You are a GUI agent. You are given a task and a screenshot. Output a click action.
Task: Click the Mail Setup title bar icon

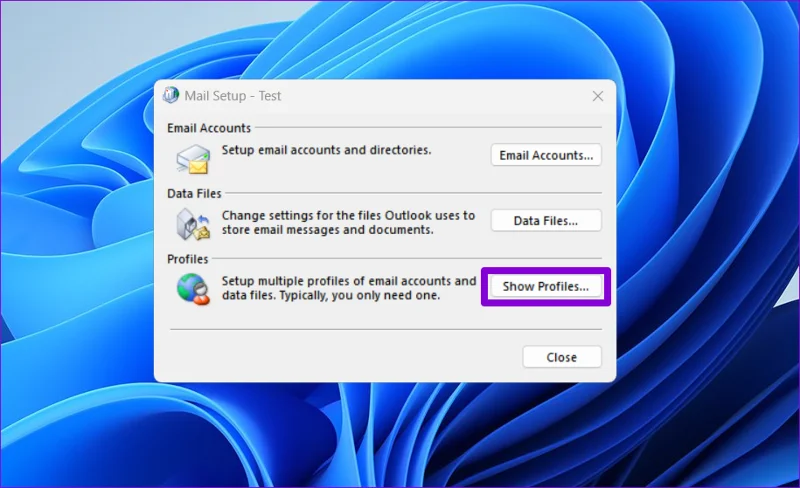[171, 95]
